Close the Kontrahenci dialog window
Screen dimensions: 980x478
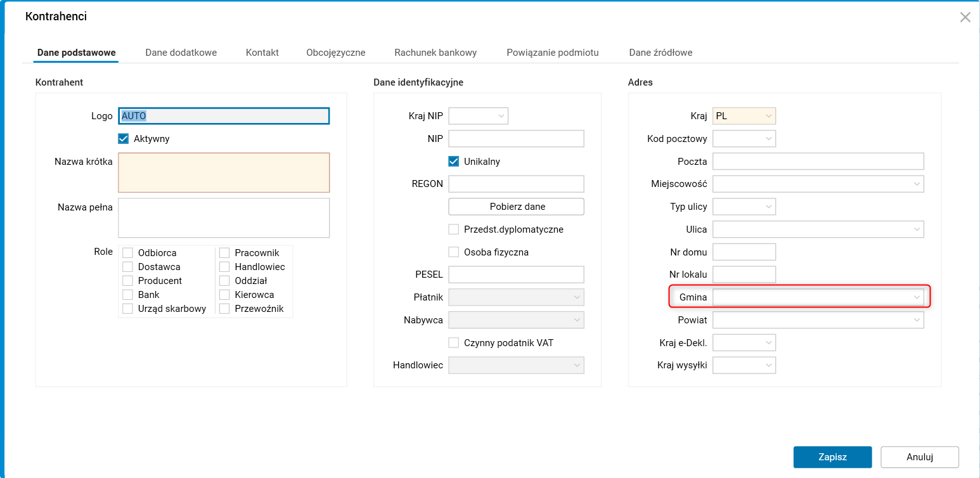pos(965,17)
